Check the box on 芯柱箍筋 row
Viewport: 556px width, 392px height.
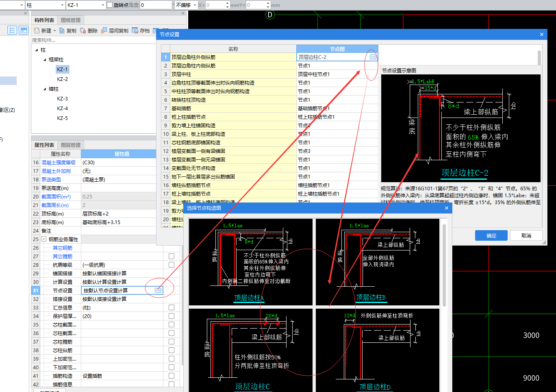(x=172, y=342)
